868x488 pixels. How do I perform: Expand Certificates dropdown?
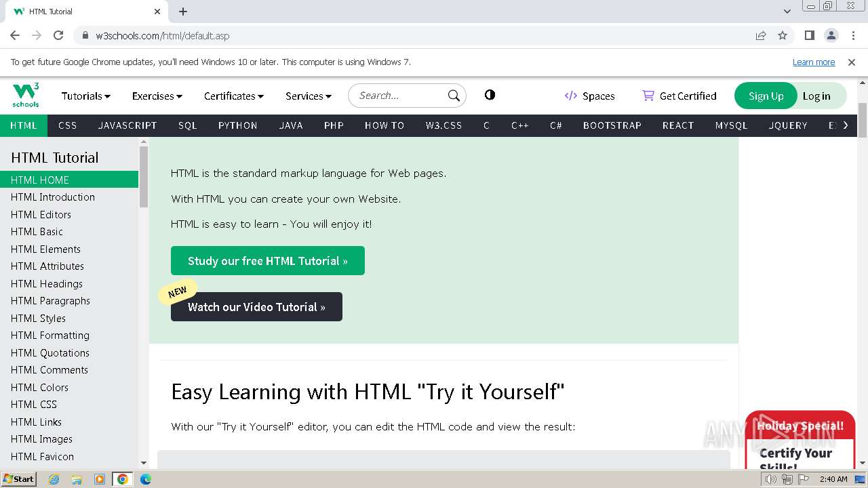(x=234, y=96)
